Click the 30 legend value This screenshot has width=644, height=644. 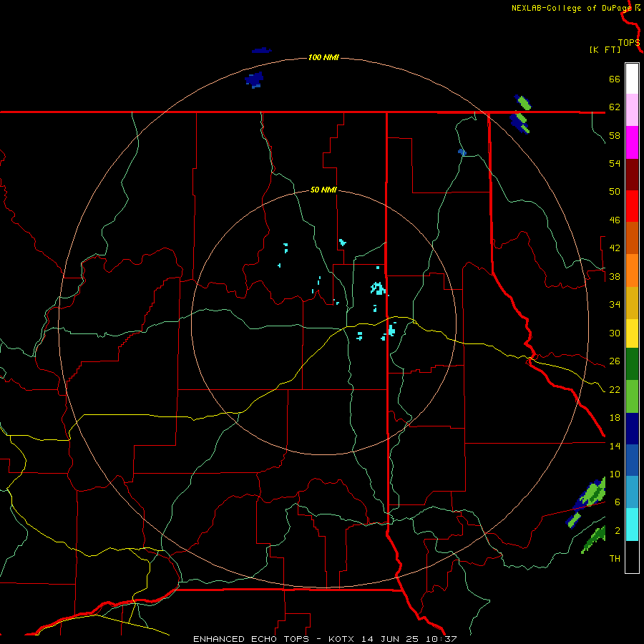click(x=615, y=333)
